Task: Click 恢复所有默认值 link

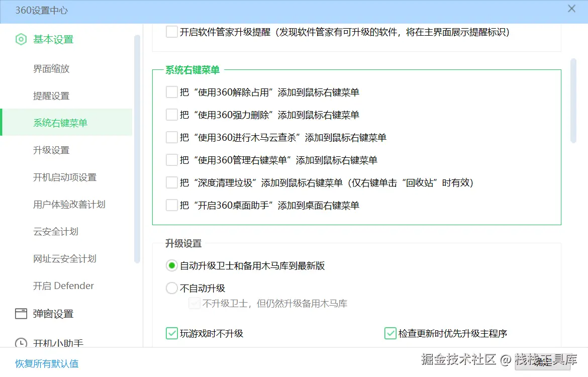Action: point(47,363)
